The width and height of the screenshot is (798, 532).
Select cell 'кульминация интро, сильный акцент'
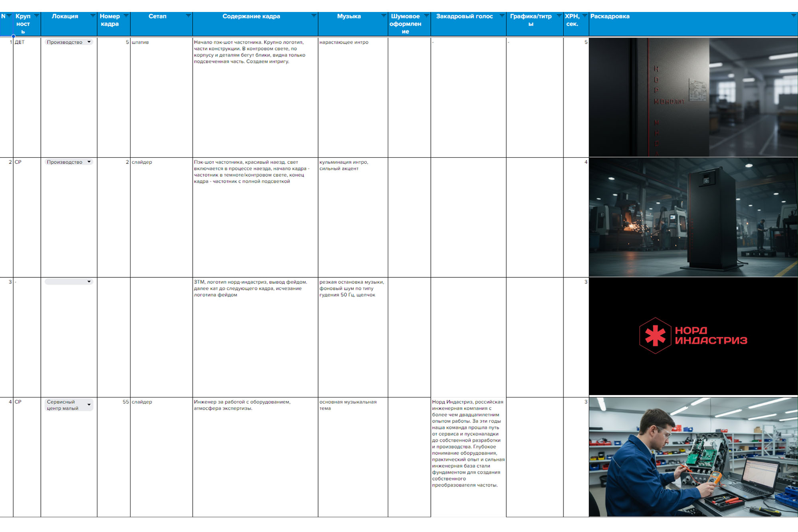pyautogui.click(x=353, y=218)
